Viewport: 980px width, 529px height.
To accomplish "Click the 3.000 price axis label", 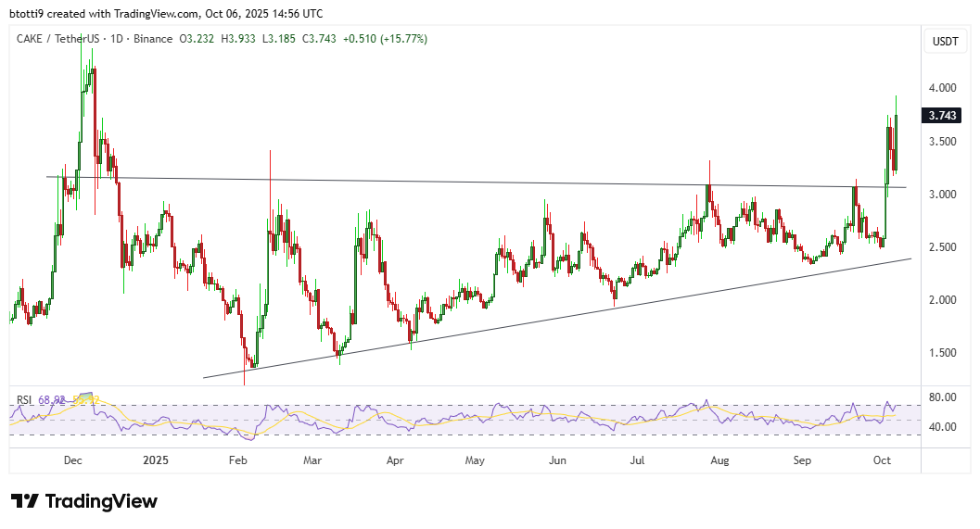I will [944, 195].
